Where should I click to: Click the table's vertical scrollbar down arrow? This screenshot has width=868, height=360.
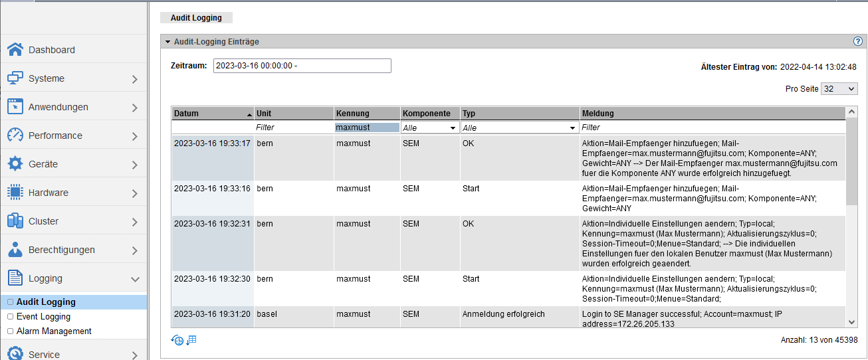851,322
